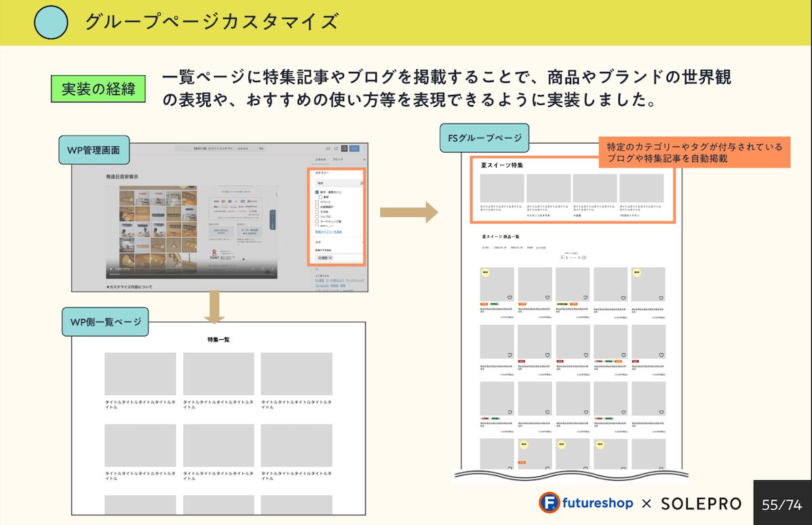Screen dimensions: 812x525
Task: Click the heart icon on first product
Action: click(509, 298)
